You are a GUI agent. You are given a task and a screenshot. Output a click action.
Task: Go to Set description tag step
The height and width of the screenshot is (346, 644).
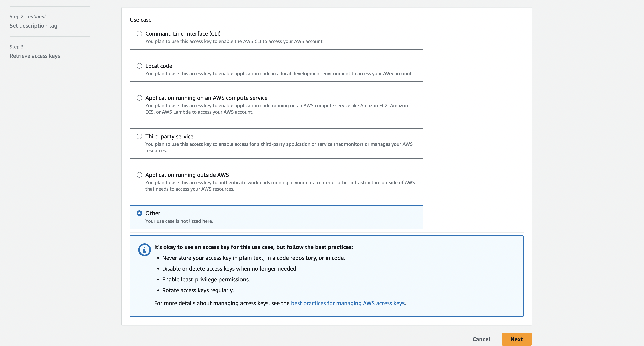(x=33, y=26)
